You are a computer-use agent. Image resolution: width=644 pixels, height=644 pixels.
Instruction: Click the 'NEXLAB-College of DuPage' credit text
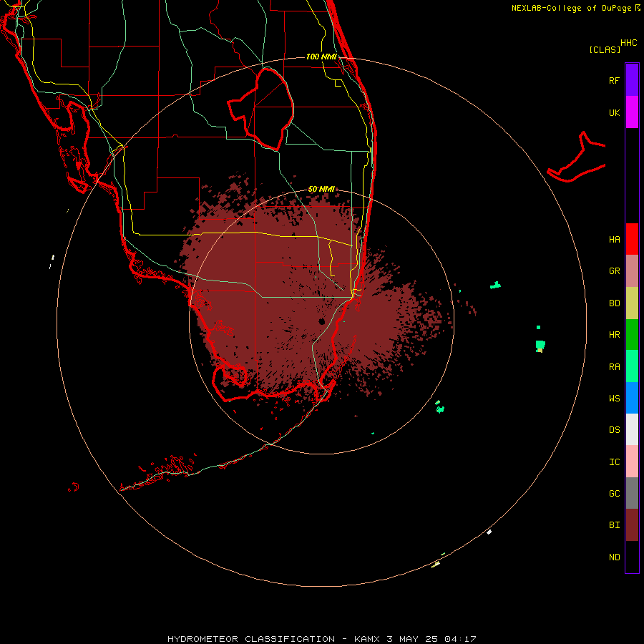tap(571, 8)
